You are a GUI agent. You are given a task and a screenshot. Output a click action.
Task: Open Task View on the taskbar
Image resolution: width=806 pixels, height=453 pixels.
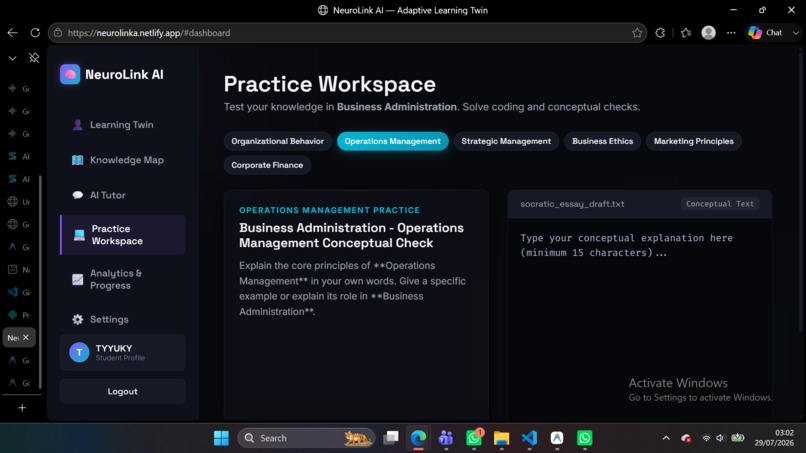click(x=391, y=438)
